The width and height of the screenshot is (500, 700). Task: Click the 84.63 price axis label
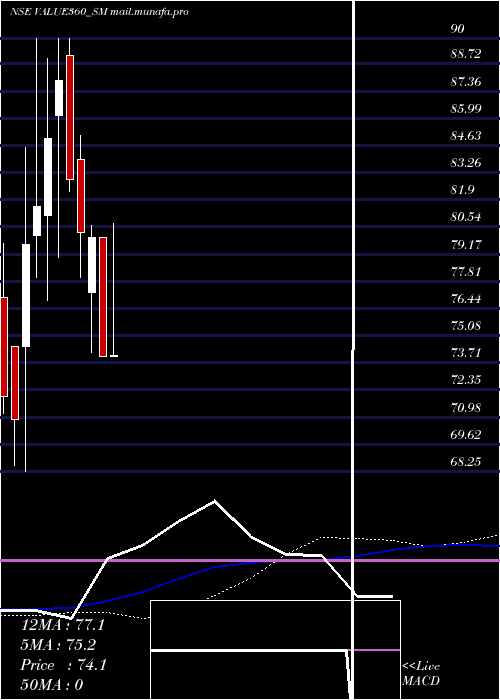(466, 135)
